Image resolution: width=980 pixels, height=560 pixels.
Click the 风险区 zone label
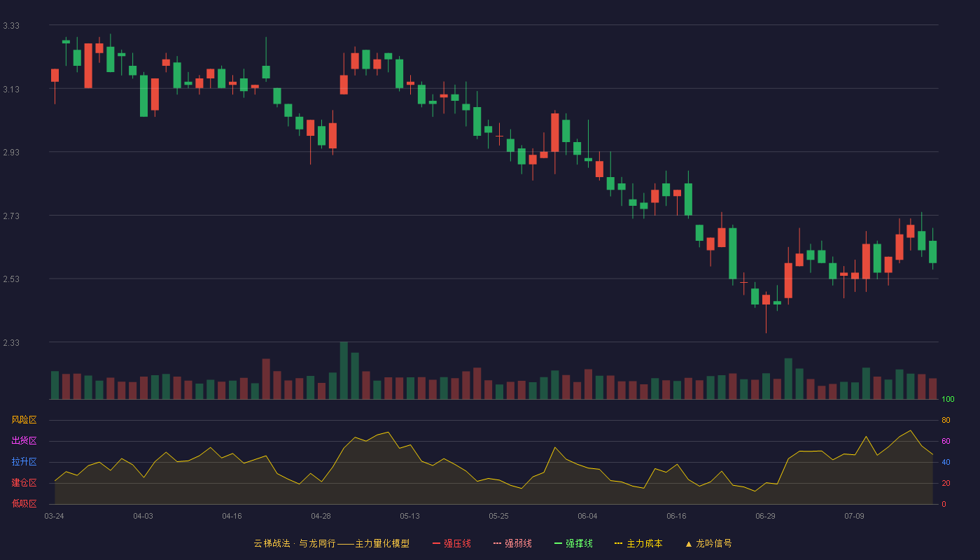pos(24,420)
